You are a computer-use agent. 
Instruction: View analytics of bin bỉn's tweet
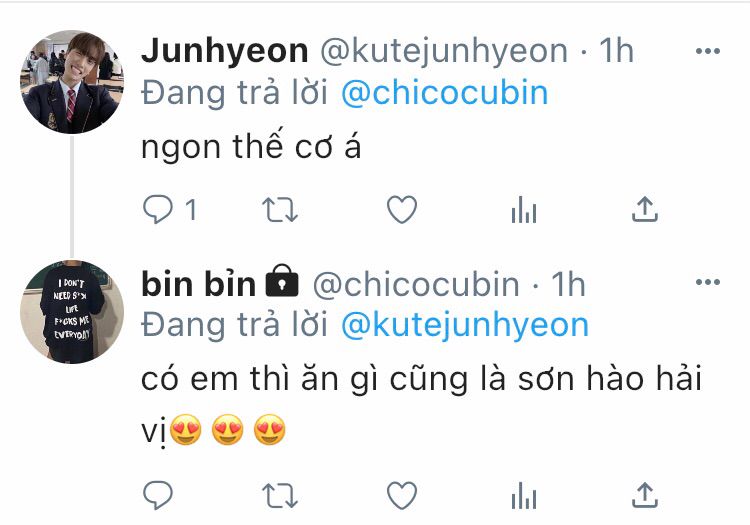click(x=524, y=495)
